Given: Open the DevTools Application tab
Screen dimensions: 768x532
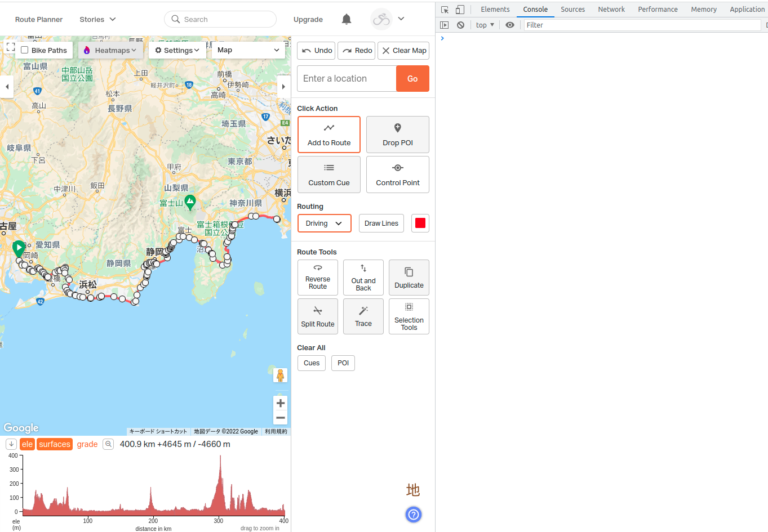Looking at the screenshot, I should [747, 10].
